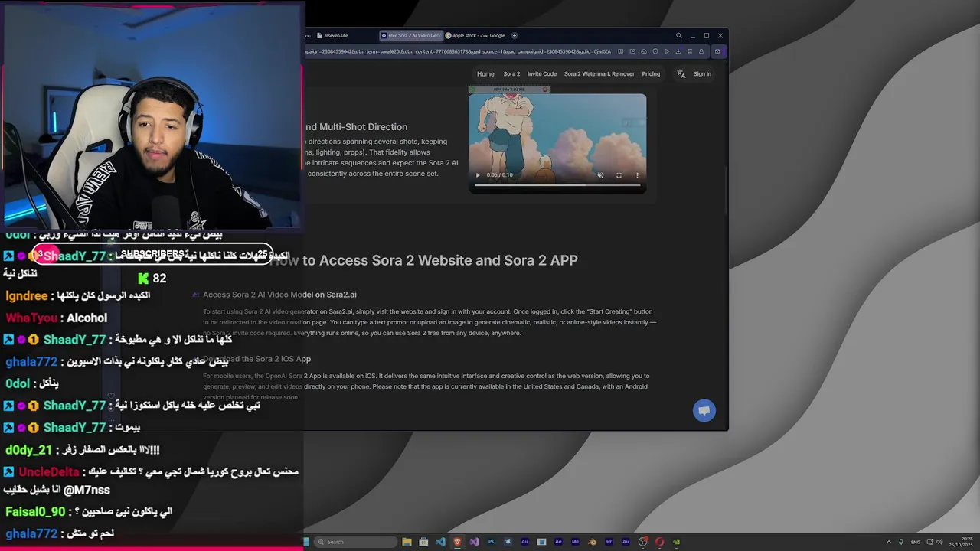Toggle the split view icon in address bar

tap(620, 51)
